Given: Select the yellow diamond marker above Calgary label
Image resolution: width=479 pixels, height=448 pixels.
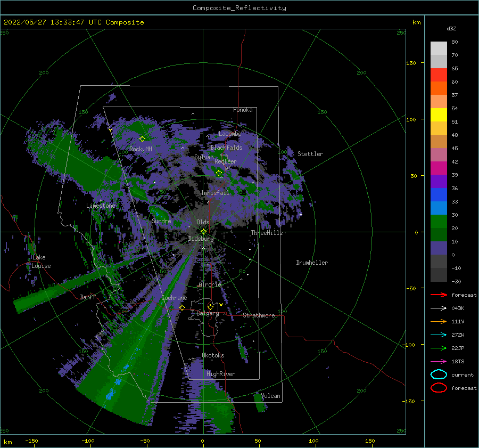Looking at the screenshot, I should pyautogui.click(x=210, y=307).
